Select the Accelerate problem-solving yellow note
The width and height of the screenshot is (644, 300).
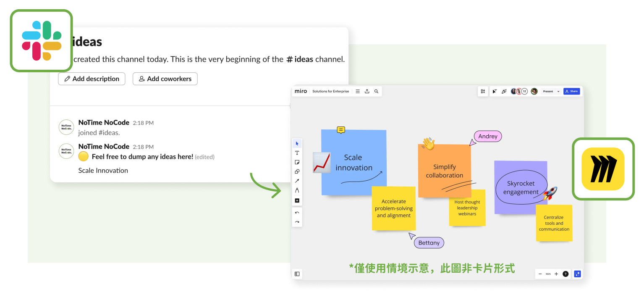pyautogui.click(x=393, y=208)
